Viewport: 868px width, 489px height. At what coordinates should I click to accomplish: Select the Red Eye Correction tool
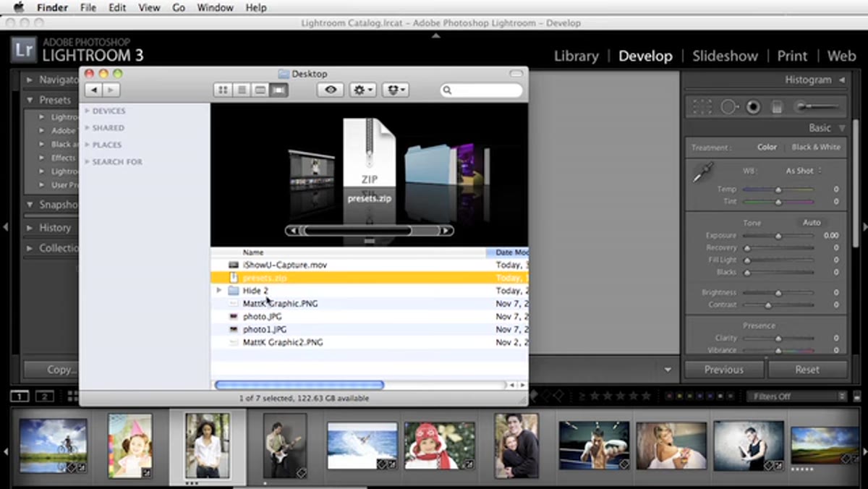pos(753,107)
